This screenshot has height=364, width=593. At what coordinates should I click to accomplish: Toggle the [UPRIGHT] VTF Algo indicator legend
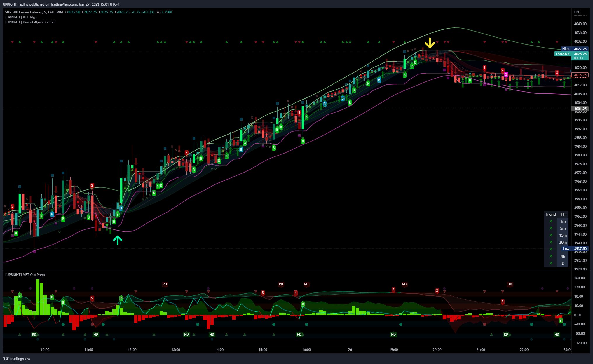[21, 17]
